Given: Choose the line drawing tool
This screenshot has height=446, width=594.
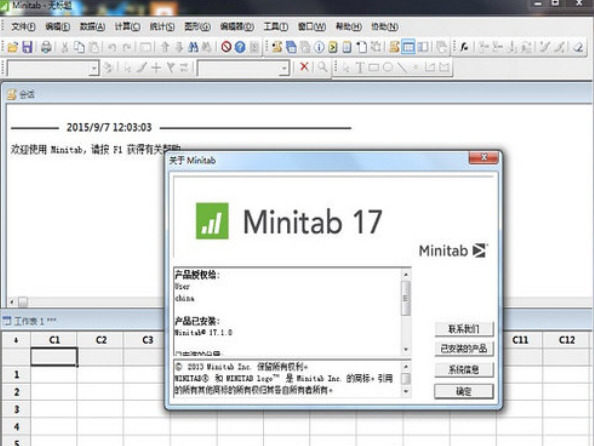Looking at the screenshot, I should click(402, 67).
